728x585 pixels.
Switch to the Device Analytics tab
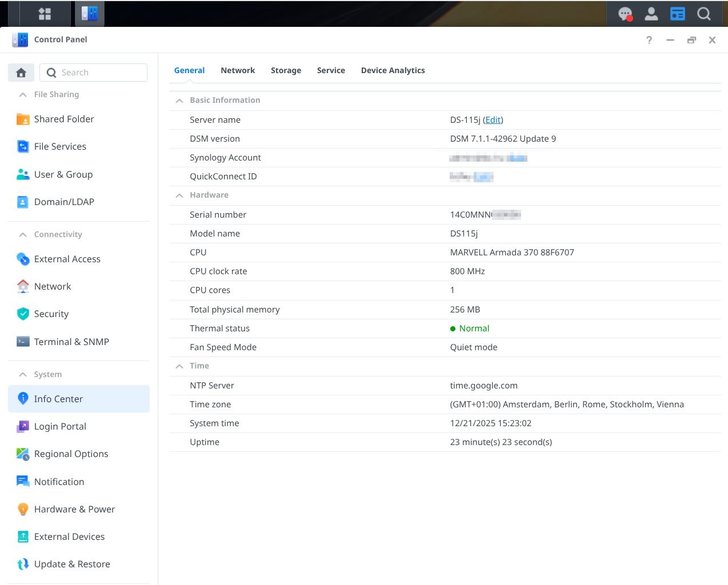(x=393, y=70)
